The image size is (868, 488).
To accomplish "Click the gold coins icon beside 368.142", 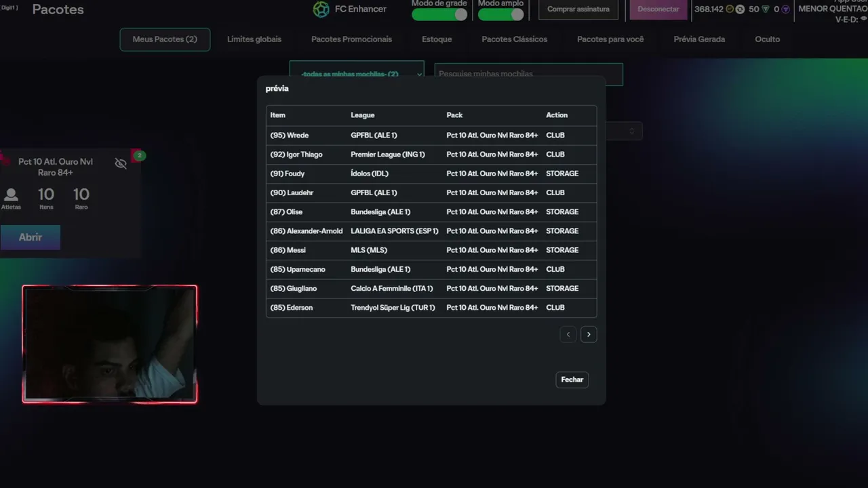I will pyautogui.click(x=730, y=9).
